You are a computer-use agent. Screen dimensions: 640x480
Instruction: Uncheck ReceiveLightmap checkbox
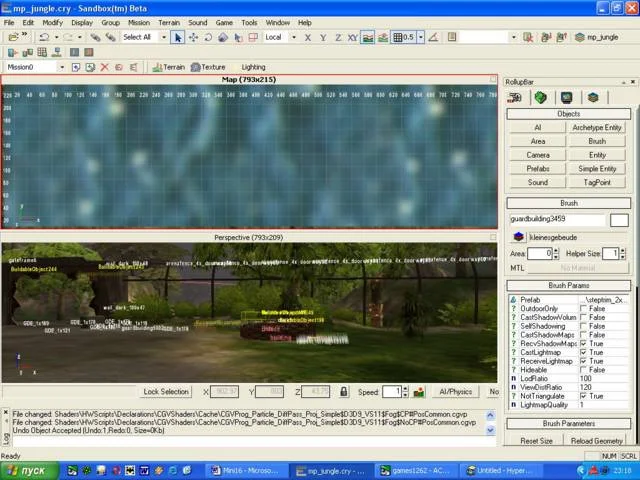(584, 361)
